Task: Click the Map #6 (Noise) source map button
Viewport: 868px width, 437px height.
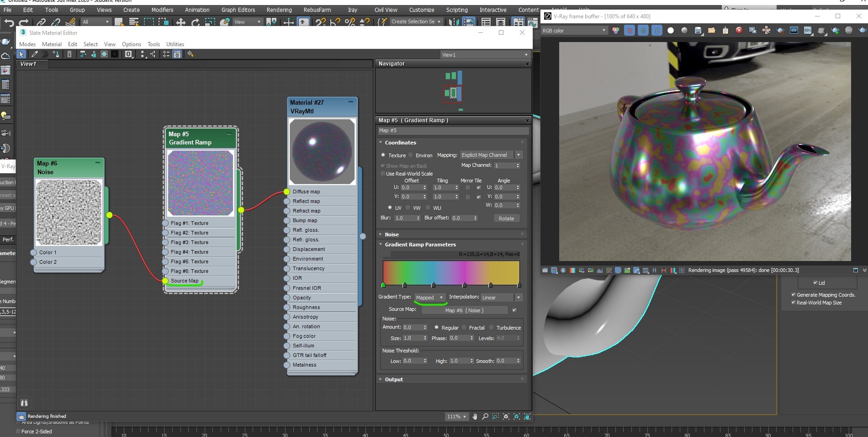Action: (464, 310)
